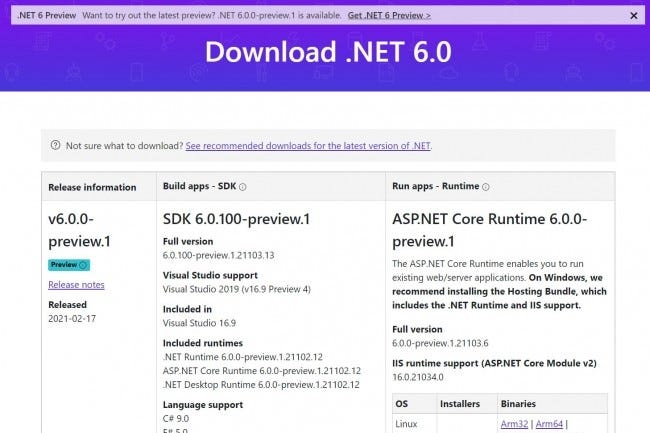Click the info icon beside Build apps - SDK
The width and height of the screenshot is (650, 433).
pos(243,187)
